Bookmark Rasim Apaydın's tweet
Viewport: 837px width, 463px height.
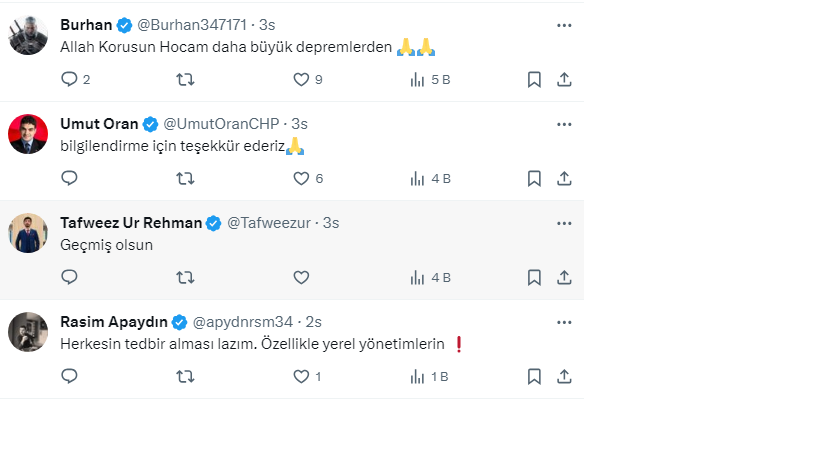coord(534,376)
